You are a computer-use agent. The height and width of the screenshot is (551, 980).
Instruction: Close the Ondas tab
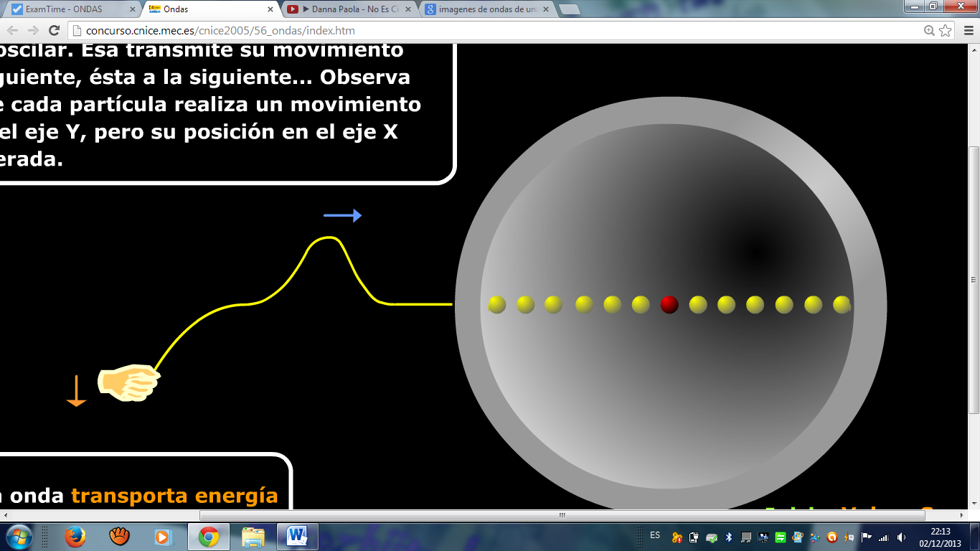click(x=270, y=10)
